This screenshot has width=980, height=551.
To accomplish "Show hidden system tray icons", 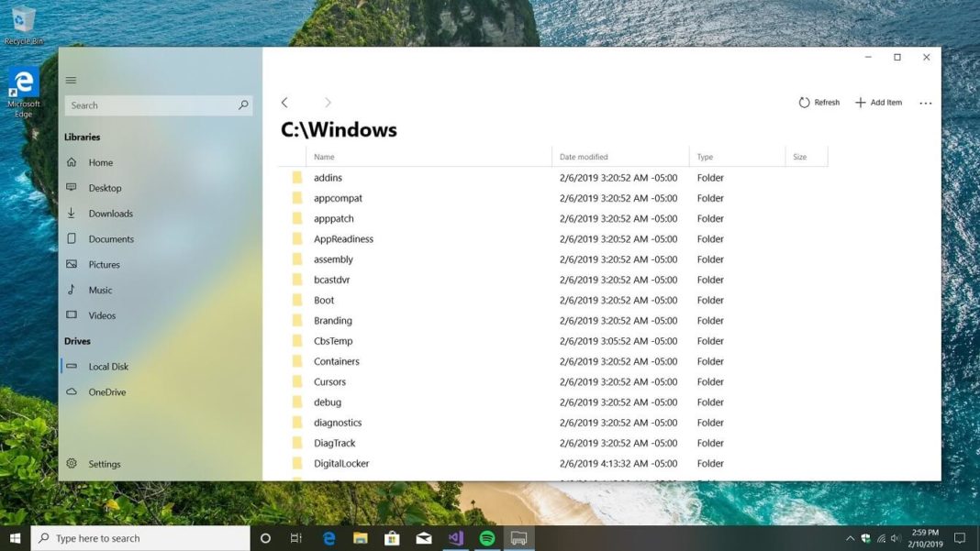I will tap(849, 538).
